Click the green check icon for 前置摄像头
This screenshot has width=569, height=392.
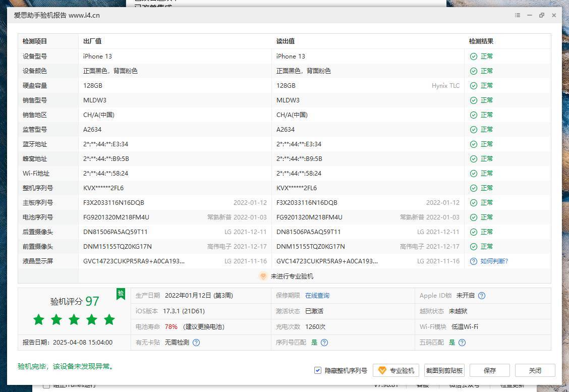click(x=474, y=247)
